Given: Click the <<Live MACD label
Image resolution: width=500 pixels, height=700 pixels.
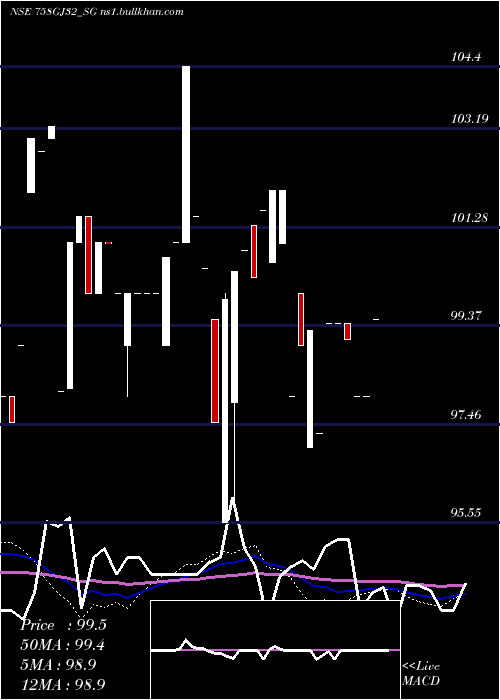Looking at the screenshot, I should click(421, 674).
